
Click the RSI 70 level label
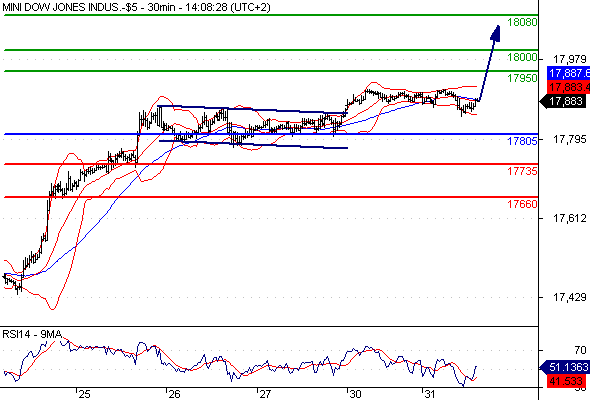(x=580, y=350)
